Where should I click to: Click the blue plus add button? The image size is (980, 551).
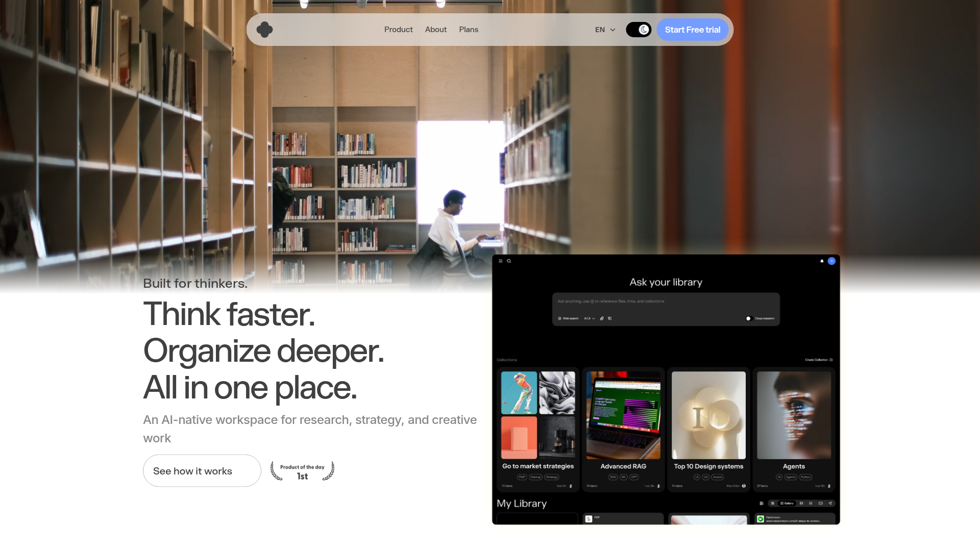point(831,261)
